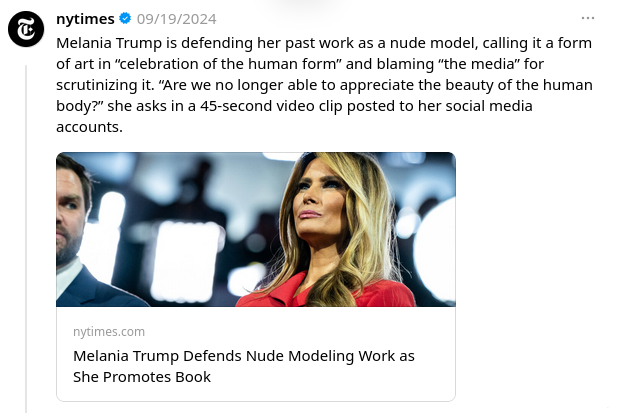Screen dimensions: 617x413
Task: Click the blue verified checkmark badge
Action: pyautogui.click(x=125, y=19)
